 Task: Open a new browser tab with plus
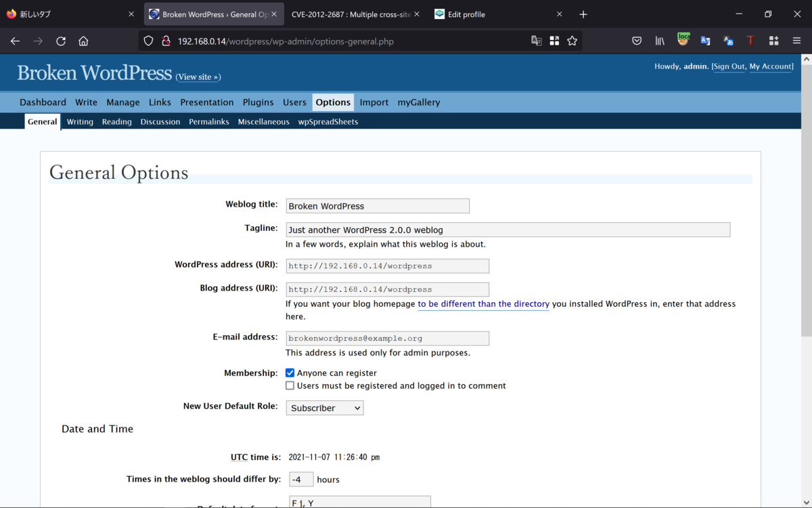[x=583, y=14]
